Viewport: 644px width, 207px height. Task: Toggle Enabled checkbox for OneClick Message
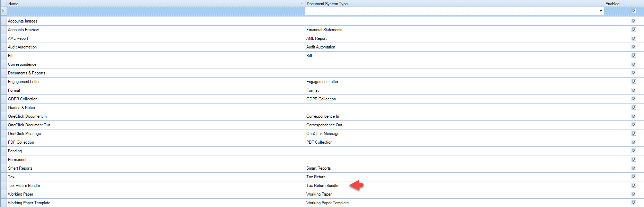(634, 134)
